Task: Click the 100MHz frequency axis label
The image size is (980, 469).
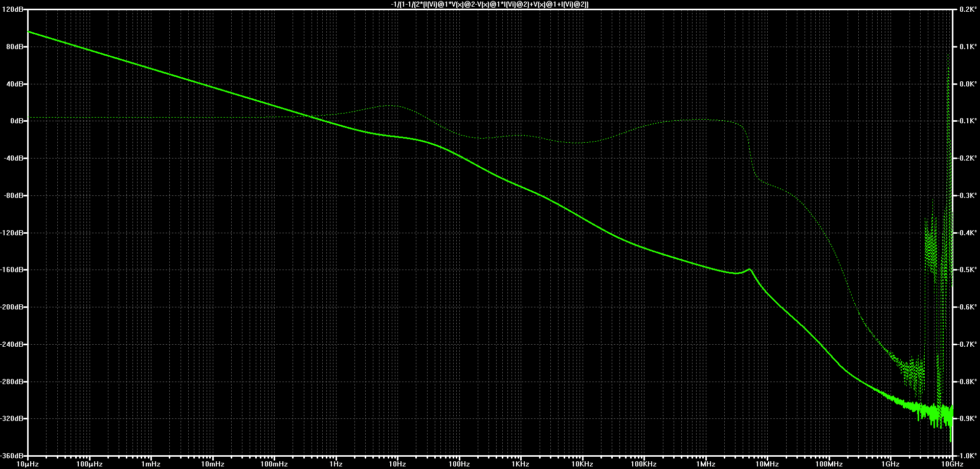Action: tap(829, 464)
